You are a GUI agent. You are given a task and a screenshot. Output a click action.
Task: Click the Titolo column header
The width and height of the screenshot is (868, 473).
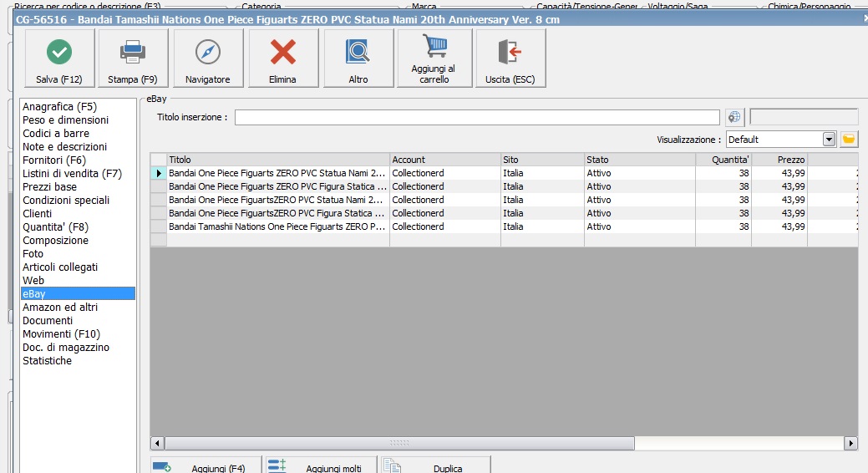pyautogui.click(x=278, y=160)
